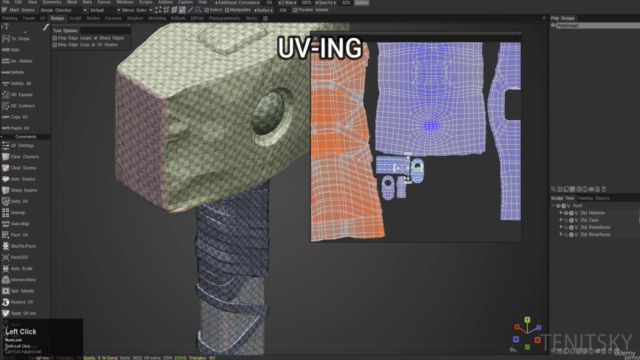This screenshot has height=360, width=640.
Task: Switch to the Painting Objects tab
Action: coord(593,198)
